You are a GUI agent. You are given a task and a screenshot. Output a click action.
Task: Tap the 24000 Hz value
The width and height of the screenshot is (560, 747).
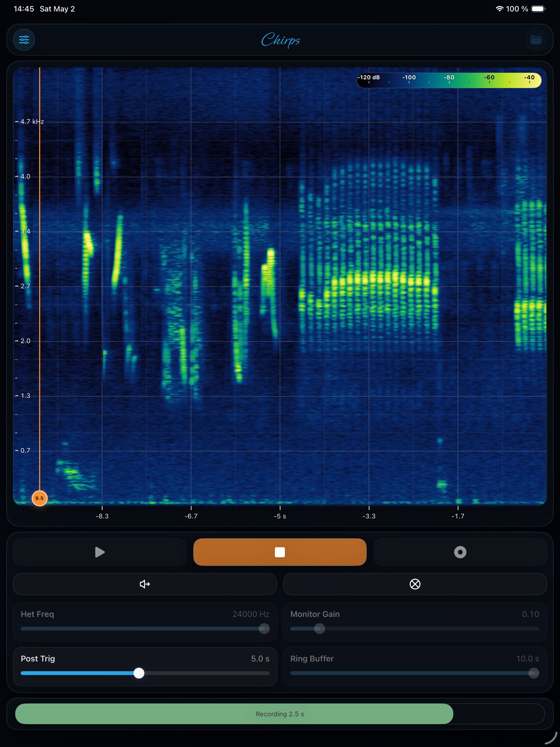click(251, 614)
